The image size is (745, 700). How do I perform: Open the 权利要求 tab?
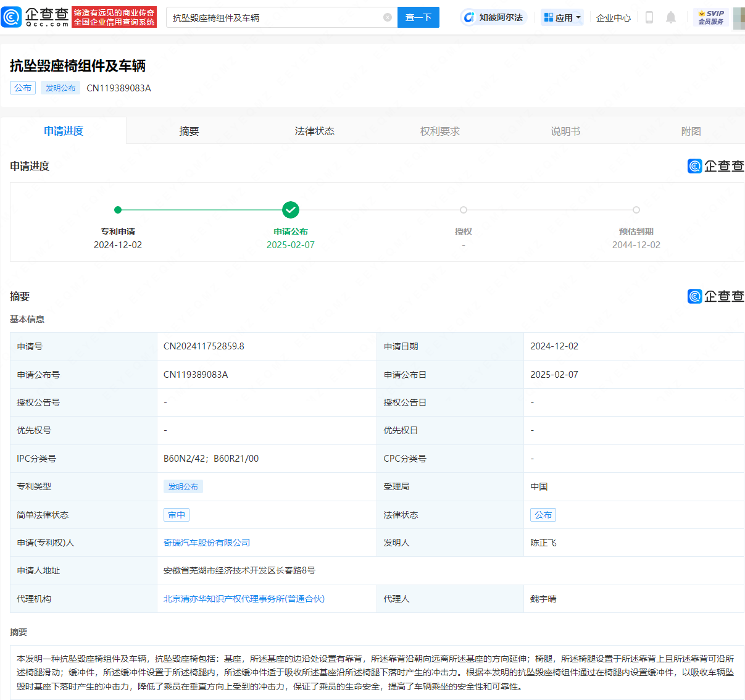pos(440,131)
